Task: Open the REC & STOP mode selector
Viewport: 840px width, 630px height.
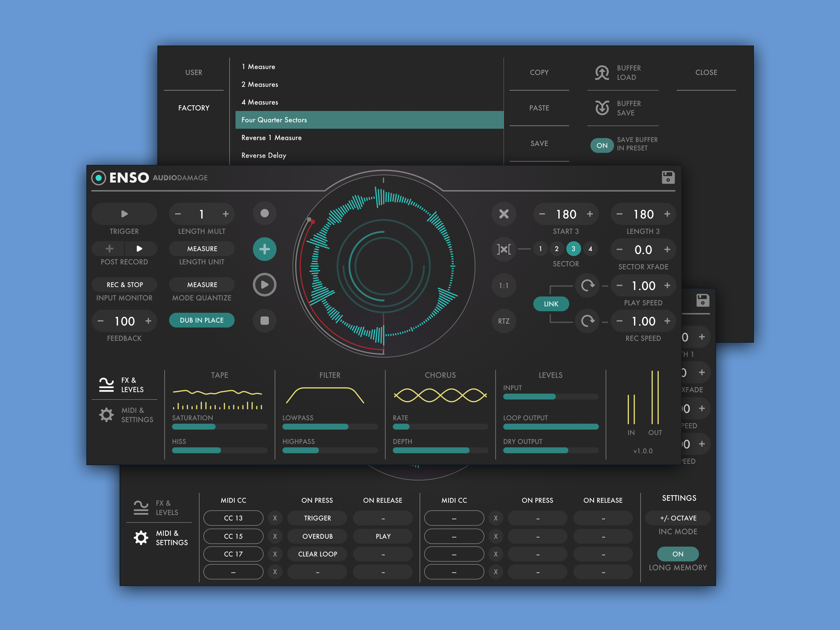Action: click(125, 285)
